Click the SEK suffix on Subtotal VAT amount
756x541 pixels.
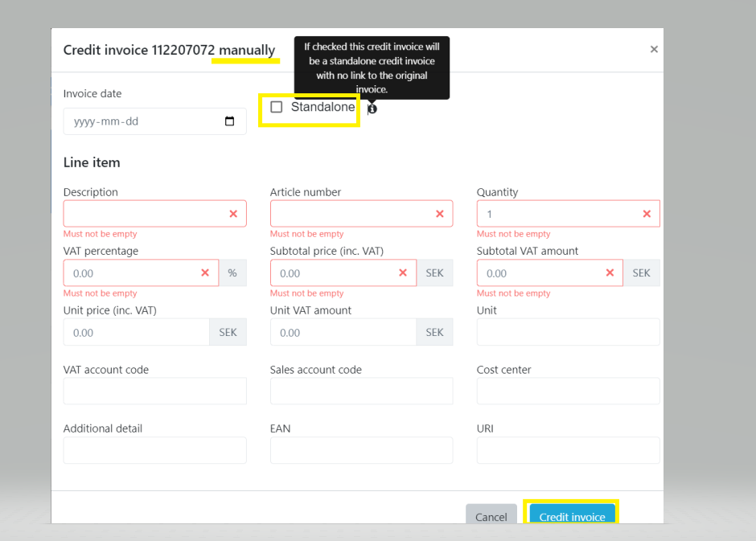pyautogui.click(x=641, y=273)
